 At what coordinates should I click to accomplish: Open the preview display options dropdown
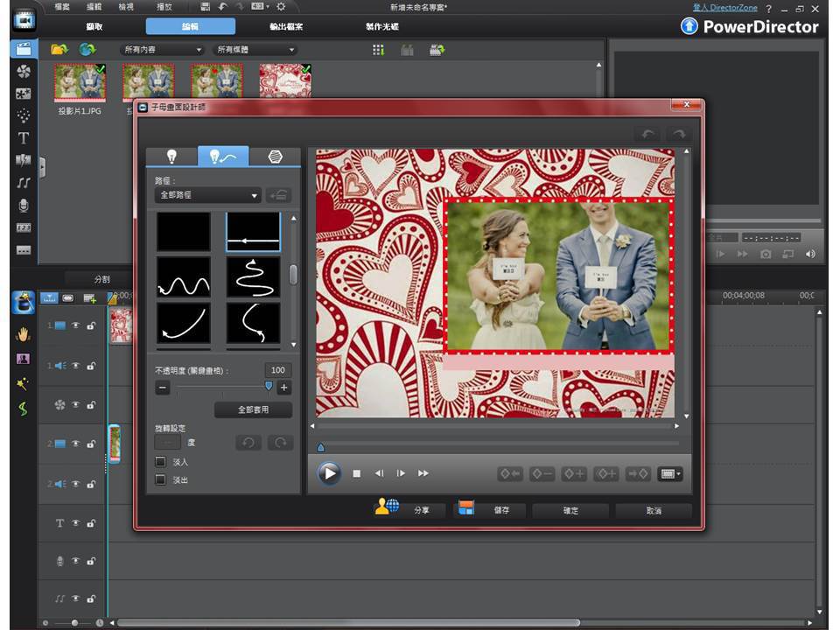(x=670, y=473)
